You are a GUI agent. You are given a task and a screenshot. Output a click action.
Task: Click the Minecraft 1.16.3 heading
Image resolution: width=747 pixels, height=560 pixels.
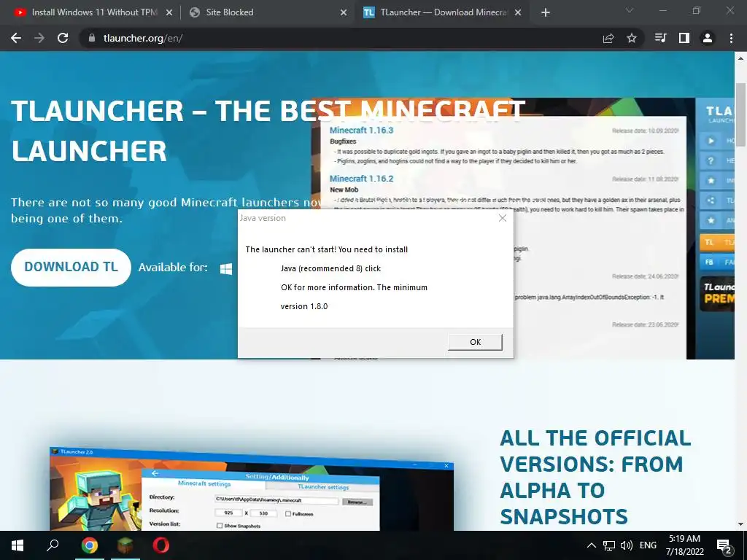click(x=361, y=130)
